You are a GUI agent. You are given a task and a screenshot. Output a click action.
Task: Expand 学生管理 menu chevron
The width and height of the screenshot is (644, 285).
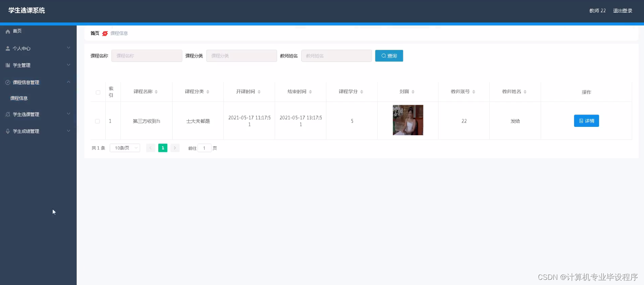pyautogui.click(x=68, y=65)
